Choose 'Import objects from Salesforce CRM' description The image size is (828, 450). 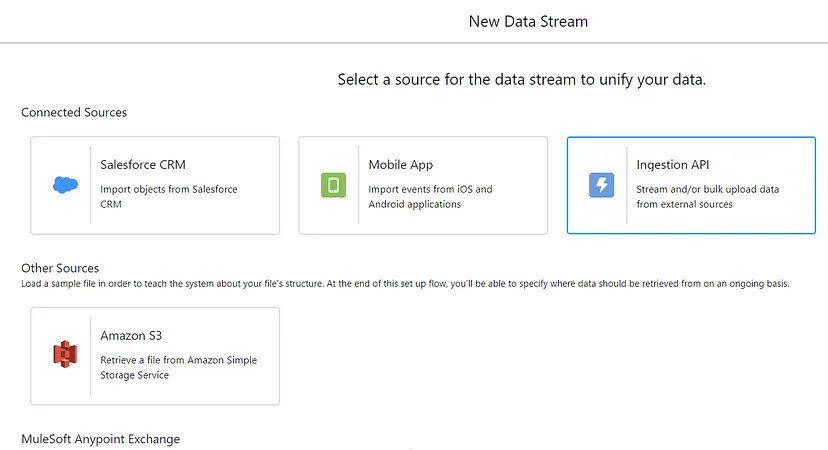[x=168, y=196]
